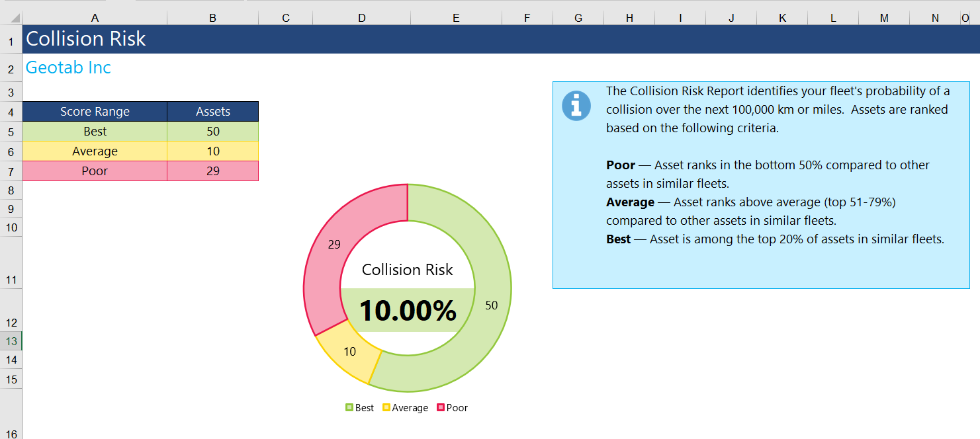Select the Collision Risk title cell
980x439 pixels.
[85, 39]
